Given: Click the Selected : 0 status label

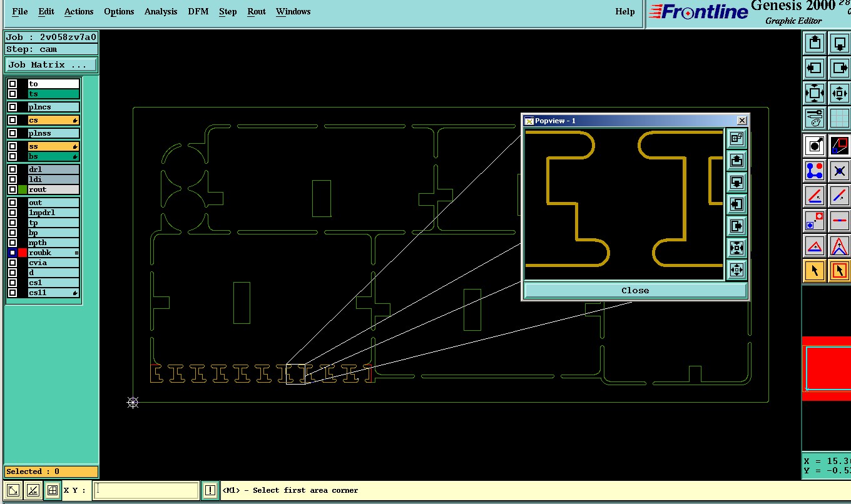Looking at the screenshot, I should point(51,471).
